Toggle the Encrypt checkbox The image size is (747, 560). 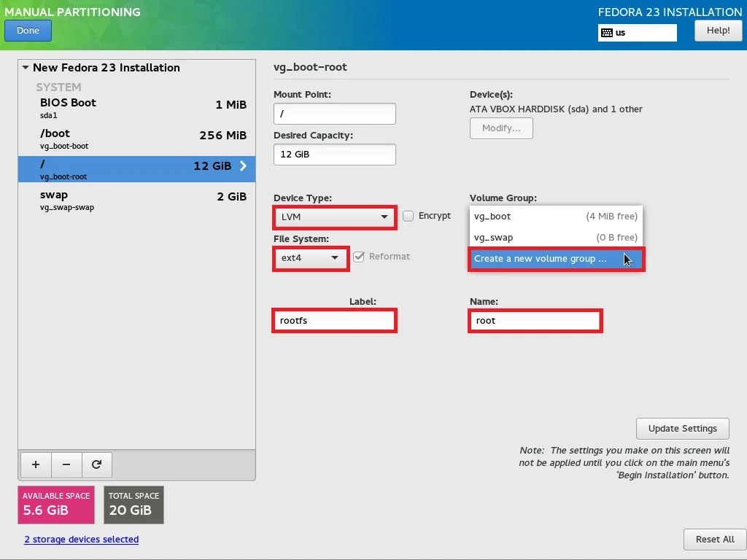(x=409, y=216)
